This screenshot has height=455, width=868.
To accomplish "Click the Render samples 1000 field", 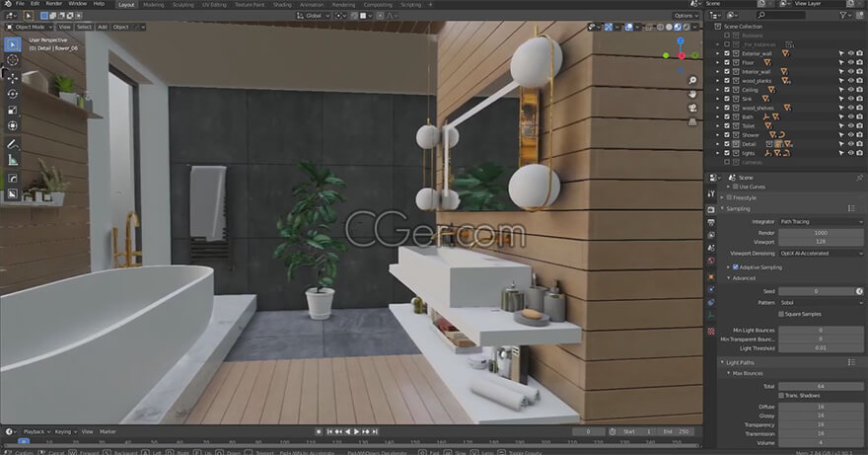I will coord(821,233).
